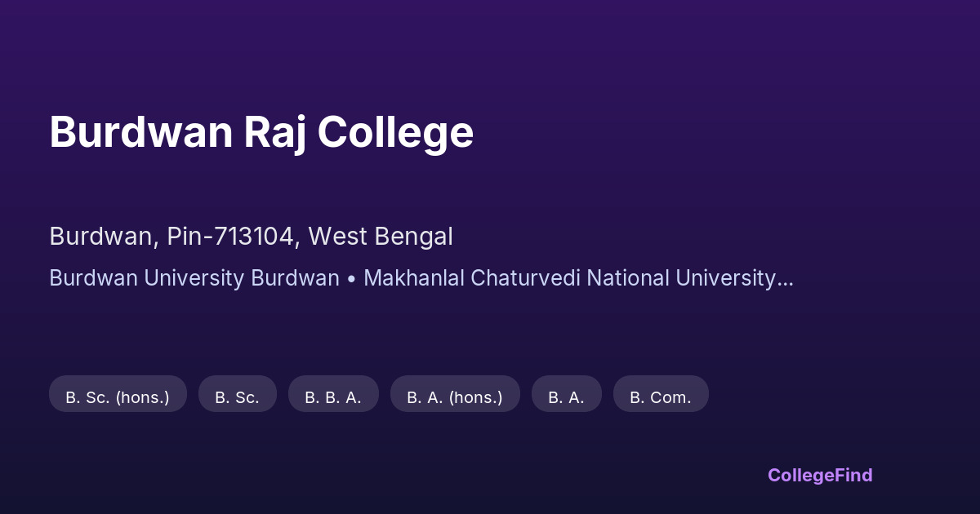Image resolution: width=980 pixels, height=514 pixels.
Task: Open the B. B. A. course chip
Action: coord(333,397)
